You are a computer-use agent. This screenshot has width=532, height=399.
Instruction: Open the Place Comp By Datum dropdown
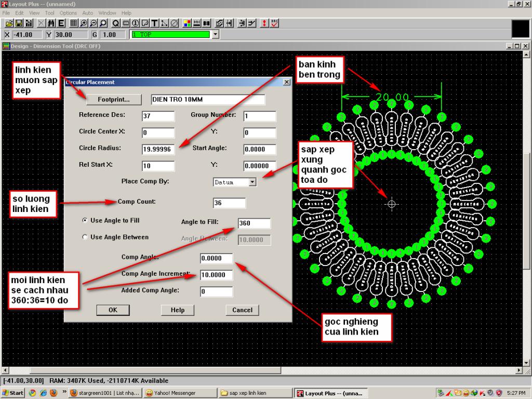tap(252, 182)
